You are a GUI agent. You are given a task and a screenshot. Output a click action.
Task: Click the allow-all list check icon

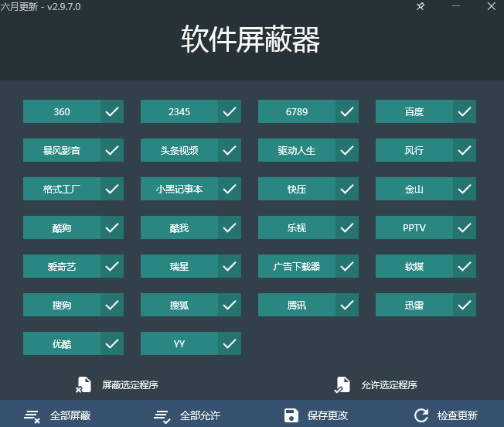click(162, 416)
